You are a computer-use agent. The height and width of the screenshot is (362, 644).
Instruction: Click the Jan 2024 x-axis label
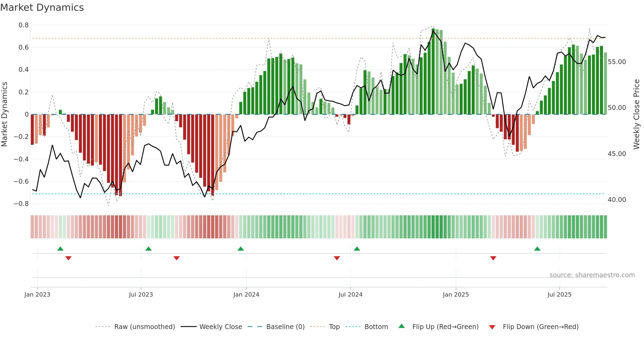click(246, 294)
